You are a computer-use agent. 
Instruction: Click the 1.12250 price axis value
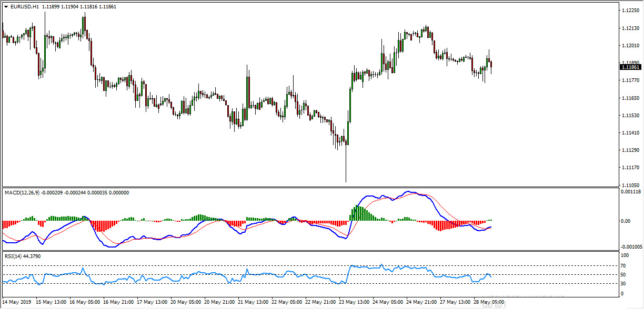coord(630,11)
